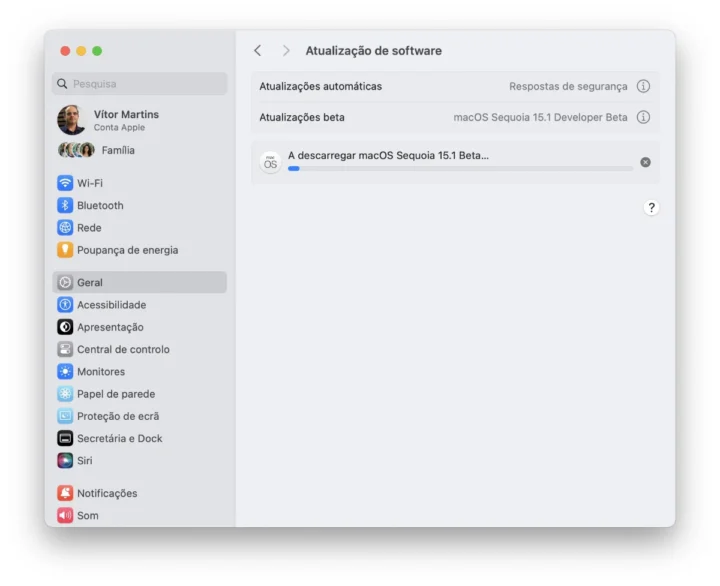Image resolution: width=720 pixels, height=586 pixels.
Task: Open the Família sharing item
Action: click(140, 150)
